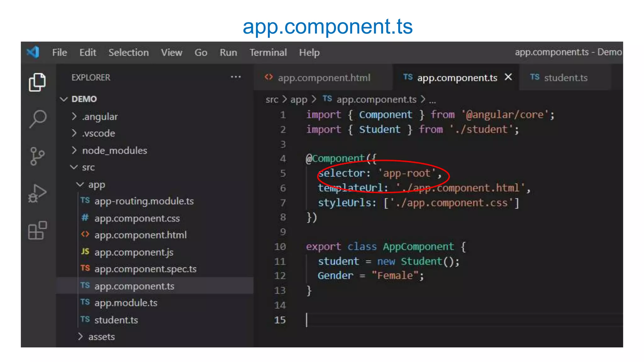The width and height of the screenshot is (644, 362).
Task: Open the Explorer view in activity bar
Action: pos(37,82)
